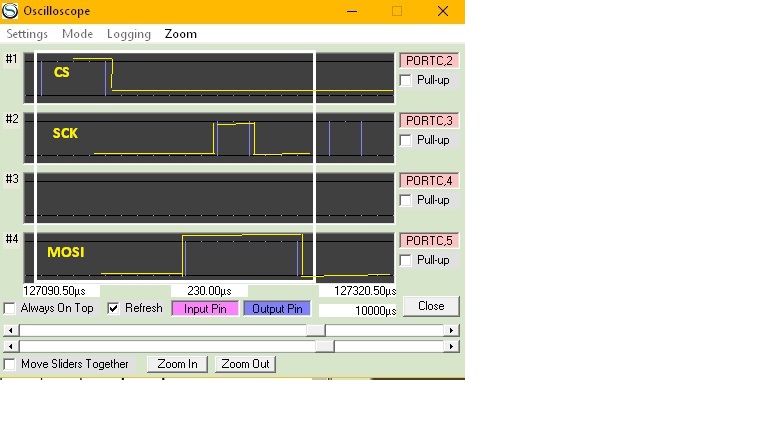The height and width of the screenshot is (433, 780).
Task: Check Move Sliders Together
Action: tap(9, 364)
